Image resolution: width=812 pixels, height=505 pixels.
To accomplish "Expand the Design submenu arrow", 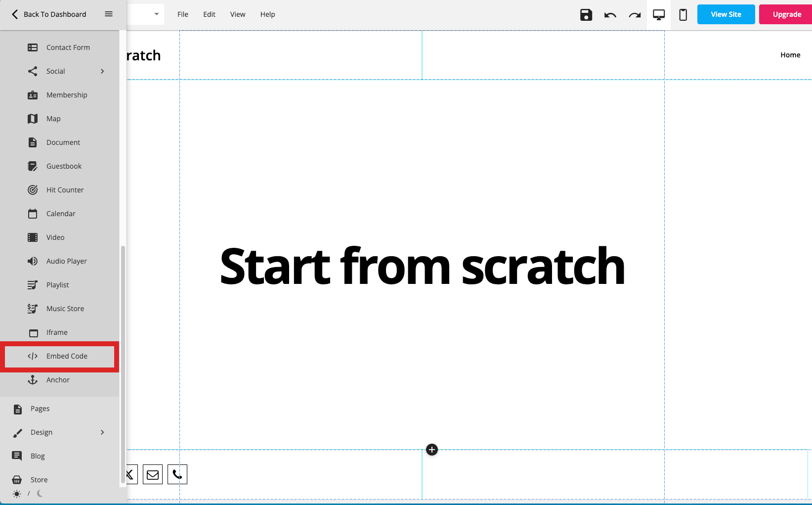I will click(x=102, y=432).
